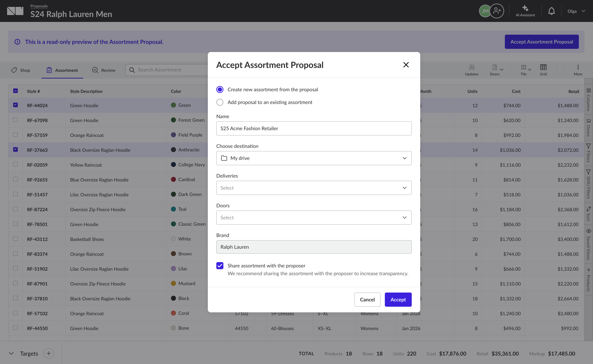Check the RF-02059 row checkbox
The width and height of the screenshot is (593, 364).
[x=15, y=164]
